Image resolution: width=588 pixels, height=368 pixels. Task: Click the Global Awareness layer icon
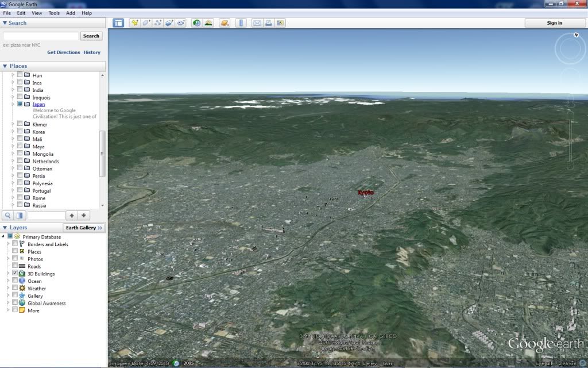coord(22,303)
